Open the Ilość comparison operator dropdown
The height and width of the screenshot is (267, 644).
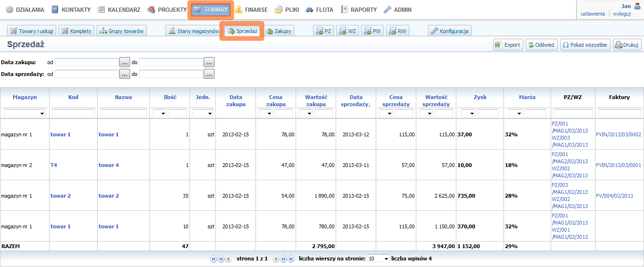click(159, 113)
